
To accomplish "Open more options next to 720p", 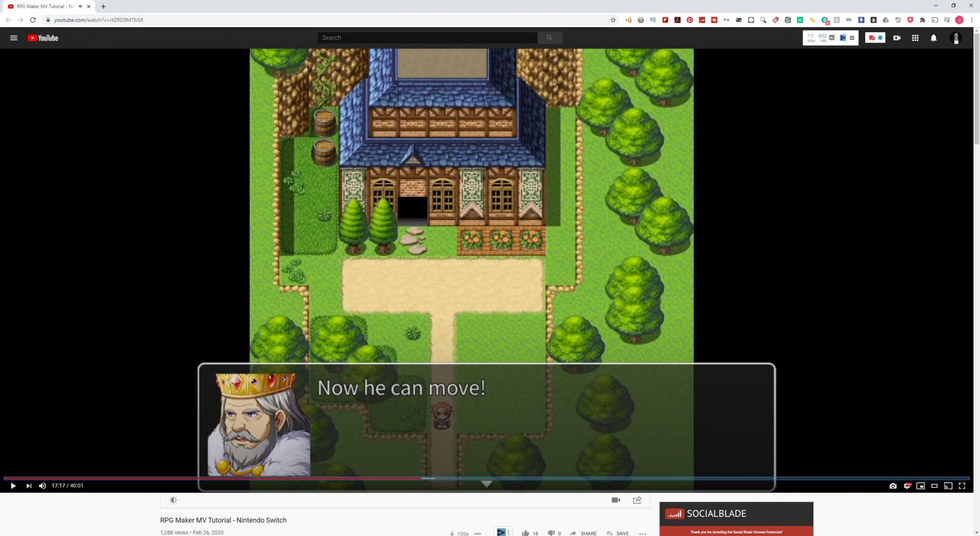I will 477,533.
